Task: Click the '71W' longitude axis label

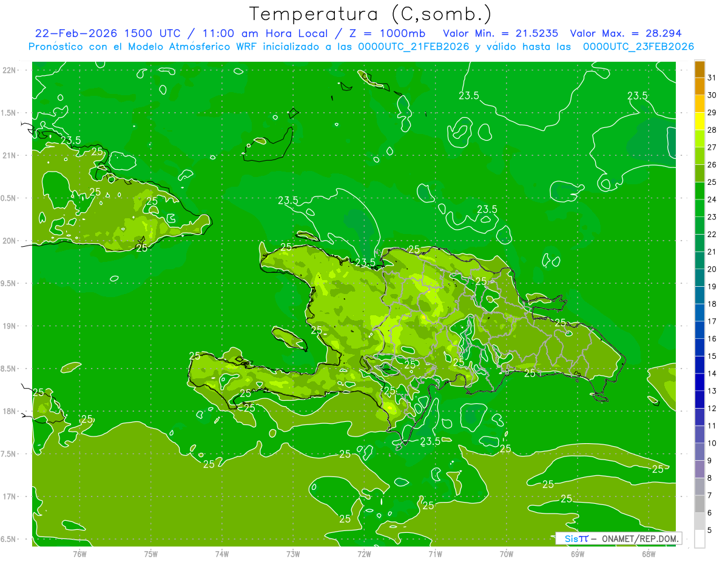Action: click(x=435, y=554)
